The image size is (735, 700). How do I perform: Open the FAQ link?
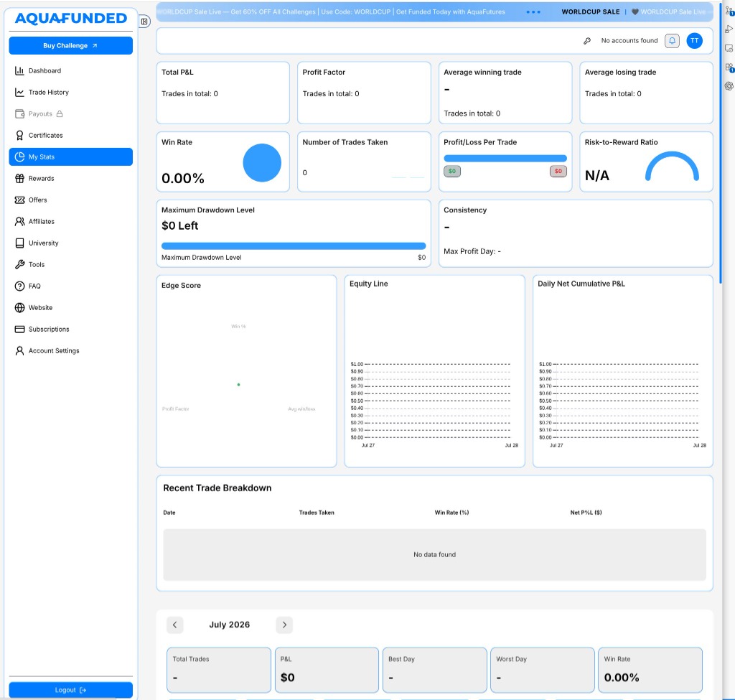pos(70,286)
